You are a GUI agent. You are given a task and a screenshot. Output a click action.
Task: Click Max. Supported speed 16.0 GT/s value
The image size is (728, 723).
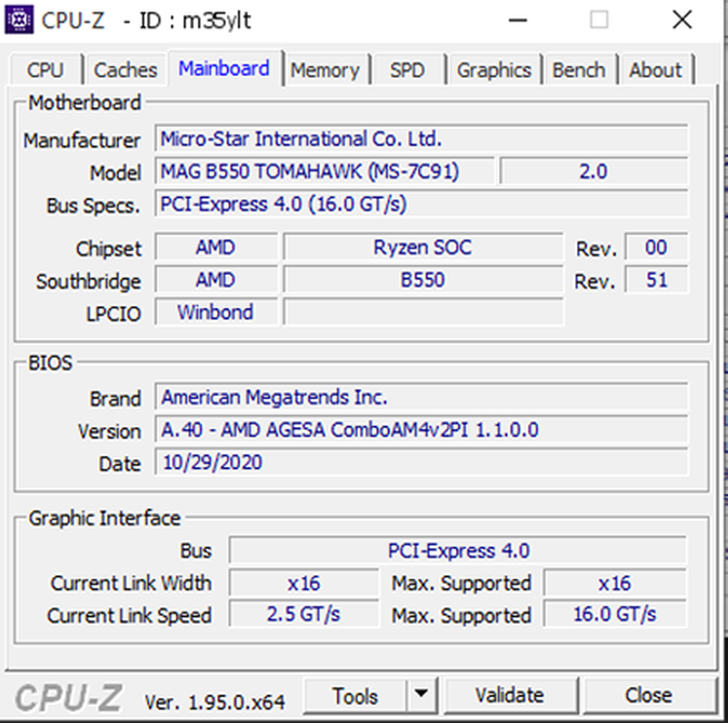tap(615, 615)
